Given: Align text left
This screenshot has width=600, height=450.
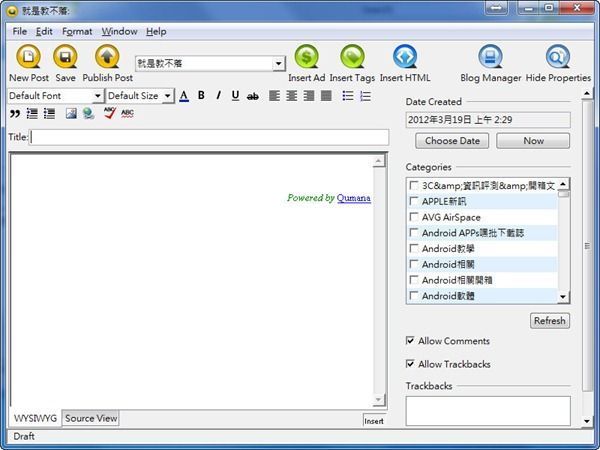Looking at the screenshot, I should pyautogui.click(x=274, y=96).
